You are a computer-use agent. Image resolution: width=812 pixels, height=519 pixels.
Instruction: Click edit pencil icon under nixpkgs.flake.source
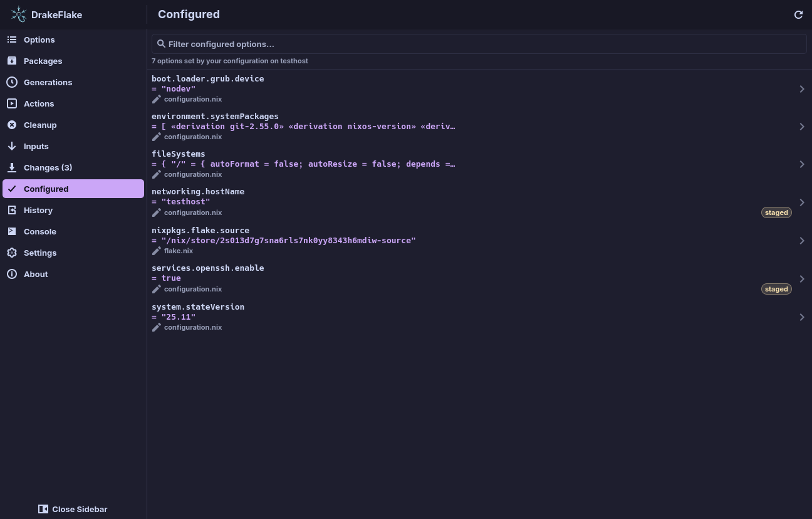[157, 251]
